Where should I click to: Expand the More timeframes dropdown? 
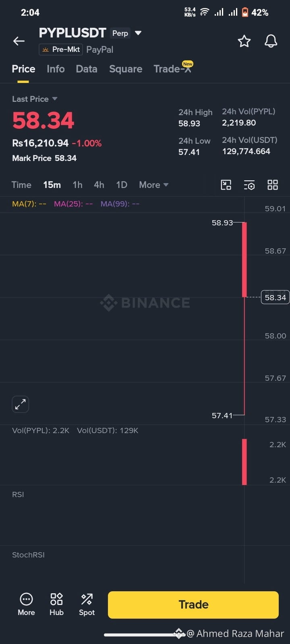(x=153, y=185)
